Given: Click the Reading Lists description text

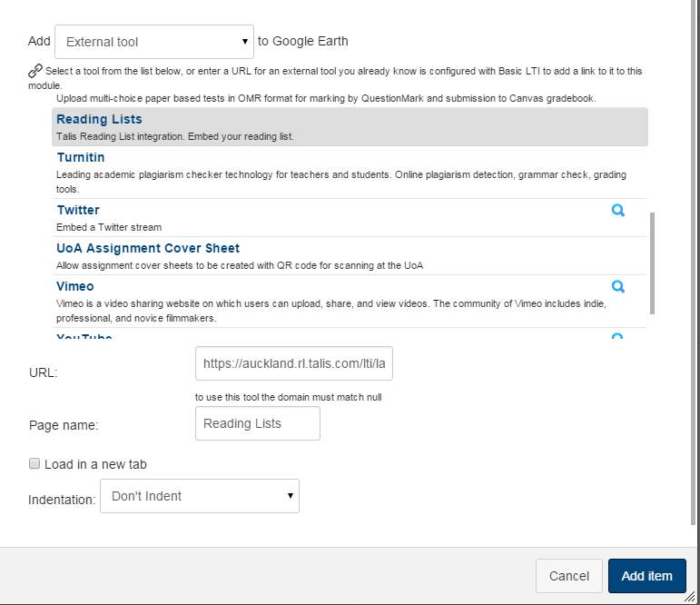Looking at the screenshot, I should tap(174, 136).
